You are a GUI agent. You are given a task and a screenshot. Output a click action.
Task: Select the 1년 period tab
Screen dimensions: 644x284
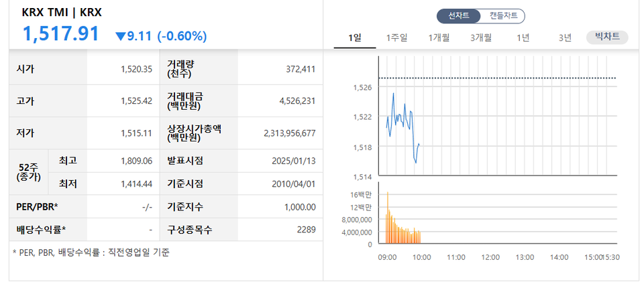pyautogui.click(x=523, y=38)
